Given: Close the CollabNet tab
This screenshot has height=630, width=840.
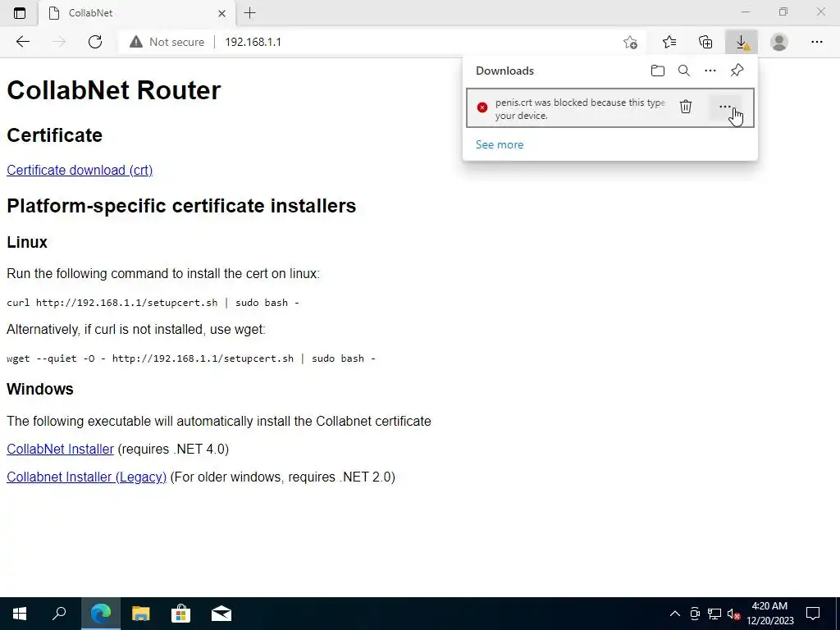Looking at the screenshot, I should pos(221,13).
